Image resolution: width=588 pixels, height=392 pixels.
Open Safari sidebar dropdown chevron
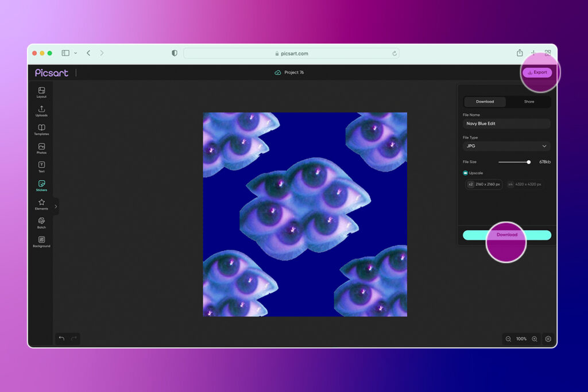coord(75,53)
